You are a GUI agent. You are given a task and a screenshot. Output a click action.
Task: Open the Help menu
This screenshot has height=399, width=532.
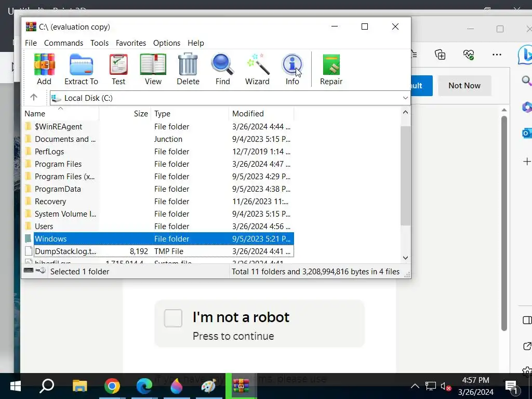coord(196,43)
